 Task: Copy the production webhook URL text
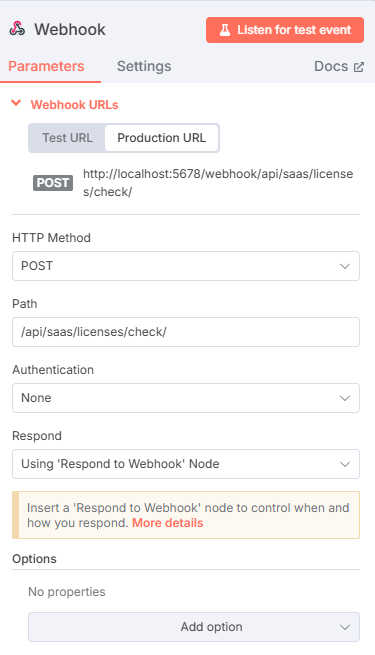click(x=218, y=183)
